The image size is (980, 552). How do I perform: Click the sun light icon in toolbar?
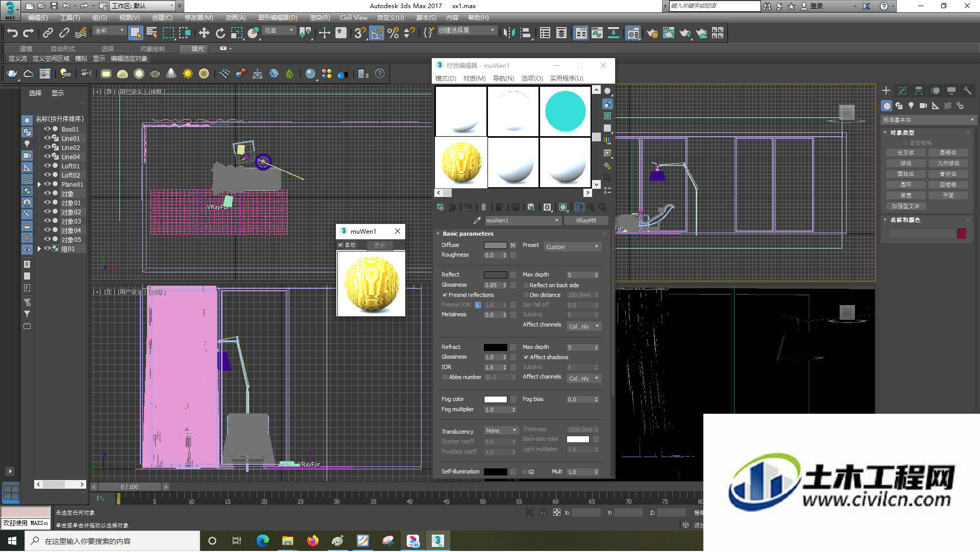pyautogui.click(x=187, y=74)
